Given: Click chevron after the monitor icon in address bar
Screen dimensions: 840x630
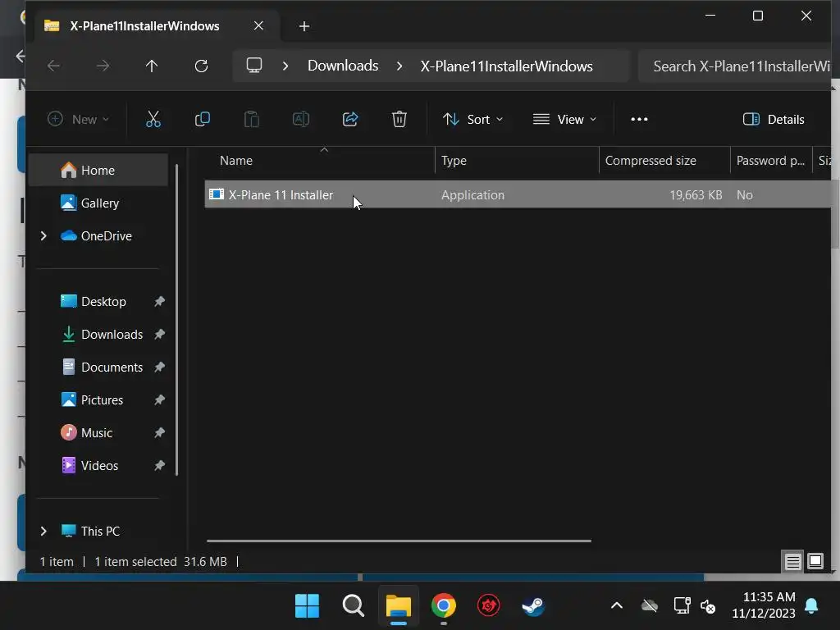Looking at the screenshot, I should [x=285, y=66].
